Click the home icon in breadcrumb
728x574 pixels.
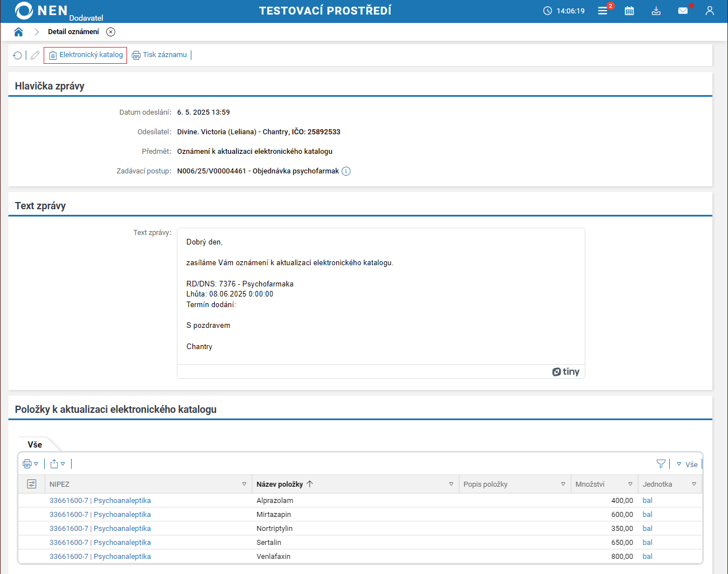(x=18, y=32)
